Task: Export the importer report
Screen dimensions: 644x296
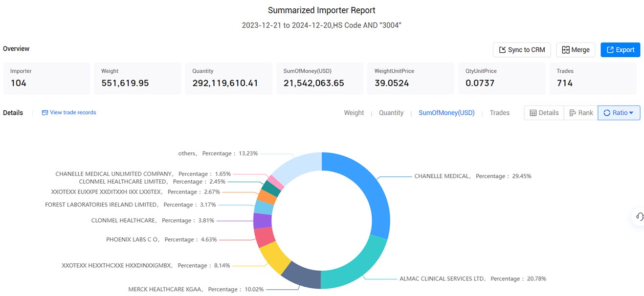Action: pyautogui.click(x=620, y=50)
